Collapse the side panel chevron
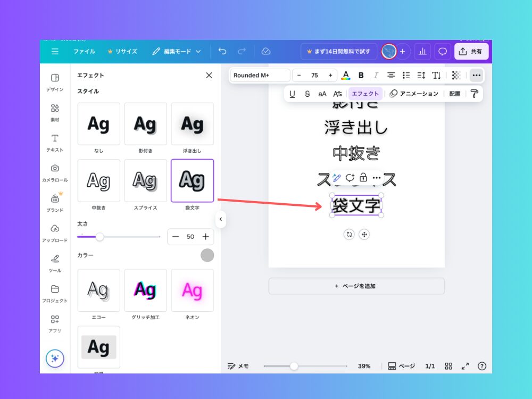The width and height of the screenshot is (532, 399). coord(221,219)
